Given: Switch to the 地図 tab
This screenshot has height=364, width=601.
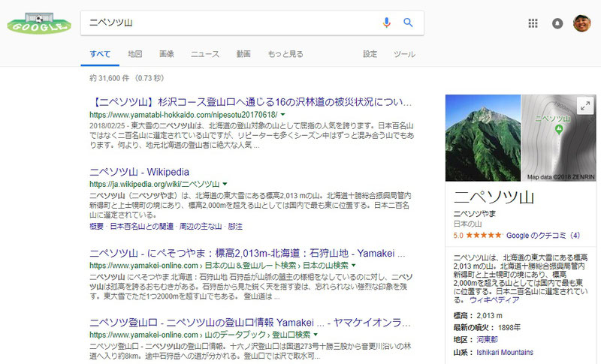Looking at the screenshot, I should [x=135, y=54].
